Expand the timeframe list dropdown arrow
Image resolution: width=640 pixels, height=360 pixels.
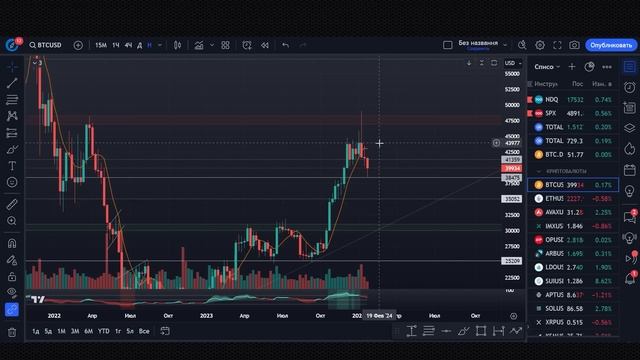tap(160, 45)
